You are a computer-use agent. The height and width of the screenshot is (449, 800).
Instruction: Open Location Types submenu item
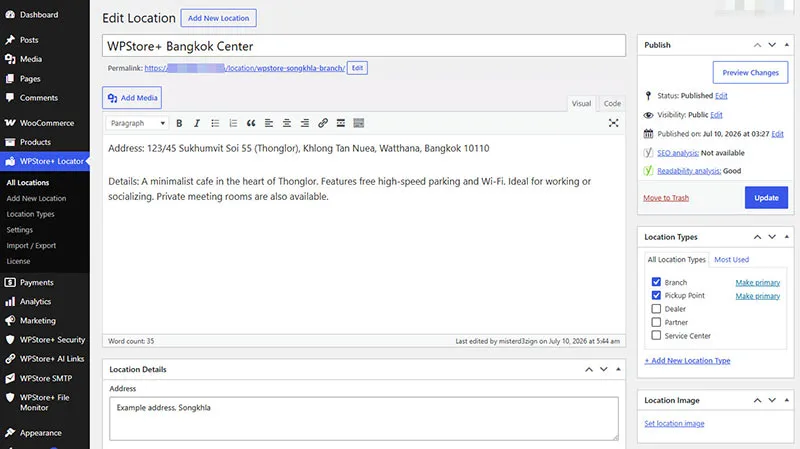pyautogui.click(x=30, y=214)
